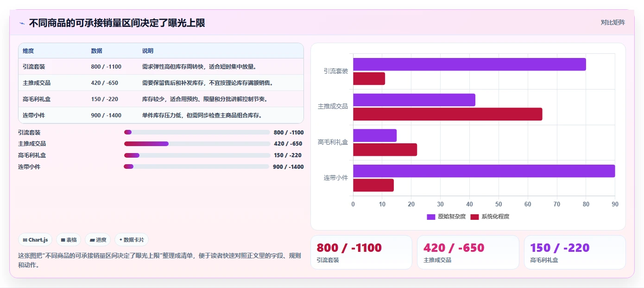The height and width of the screenshot is (288, 644).
Task: Click table value 900 / -1400
Action: click(106, 115)
